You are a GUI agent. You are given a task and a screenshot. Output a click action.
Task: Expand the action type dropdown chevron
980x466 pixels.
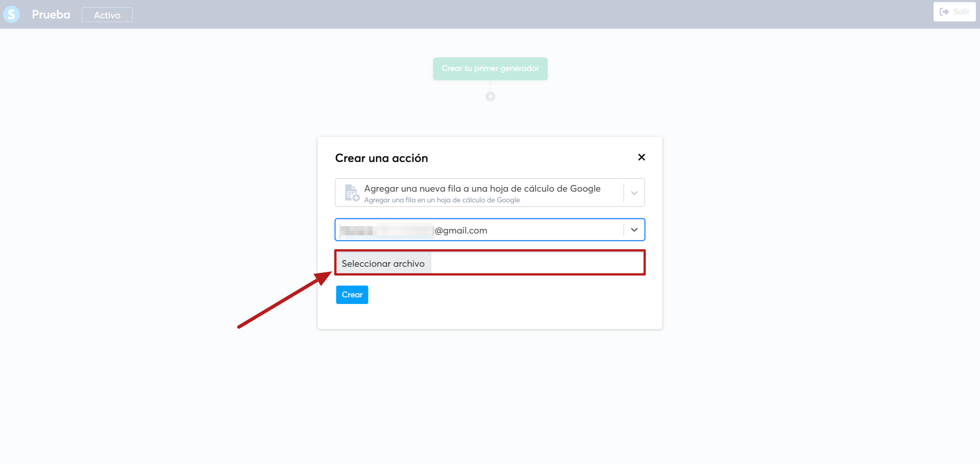pos(634,193)
